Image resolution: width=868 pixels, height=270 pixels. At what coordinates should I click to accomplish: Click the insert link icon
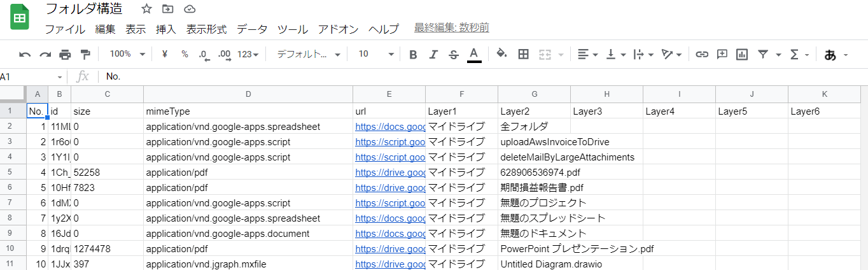[702, 54]
